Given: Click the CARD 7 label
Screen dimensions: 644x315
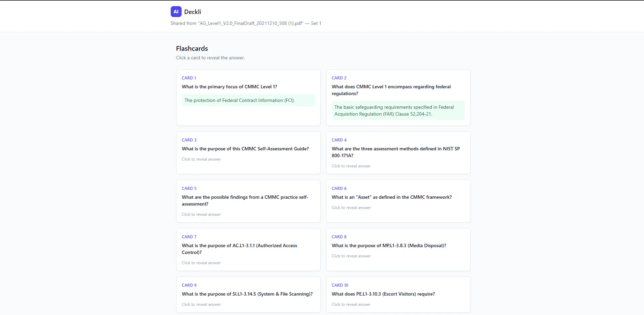Looking at the screenshot, I should coord(189,237).
